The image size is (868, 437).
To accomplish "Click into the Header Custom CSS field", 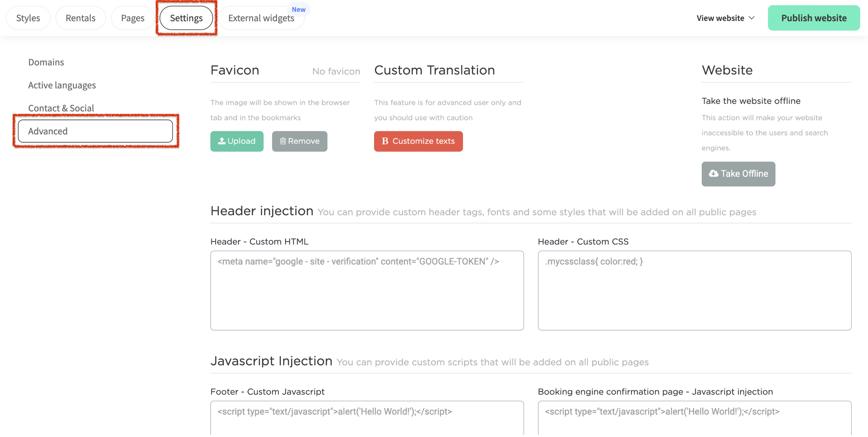I will [694, 290].
